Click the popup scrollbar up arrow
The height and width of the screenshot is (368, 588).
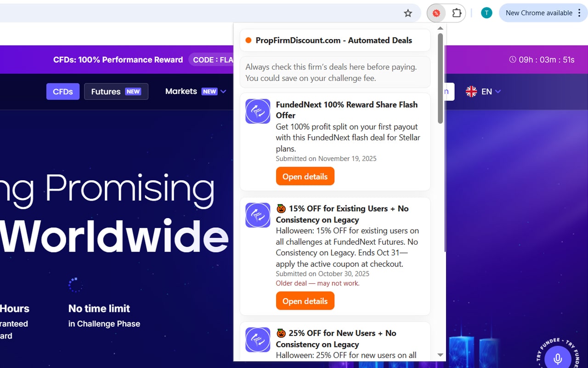[x=440, y=29]
